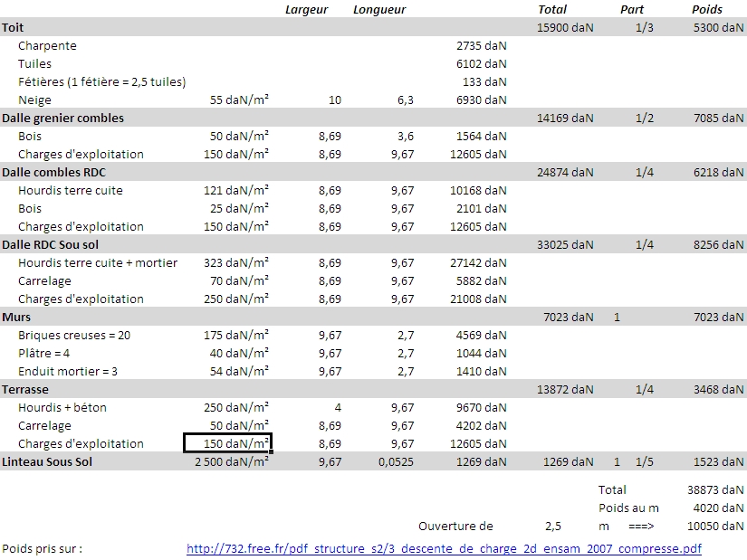Select the 1410 daN cell
This screenshot has height=560, width=747.
(x=481, y=372)
